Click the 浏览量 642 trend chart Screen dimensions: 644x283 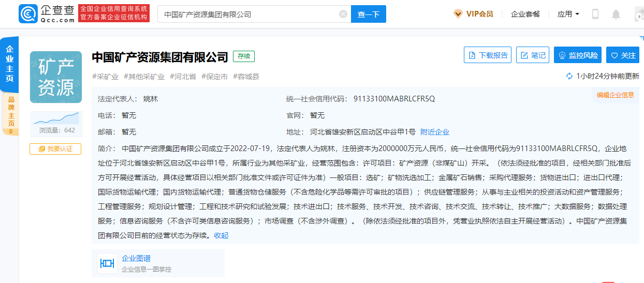[x=56, y=124]
